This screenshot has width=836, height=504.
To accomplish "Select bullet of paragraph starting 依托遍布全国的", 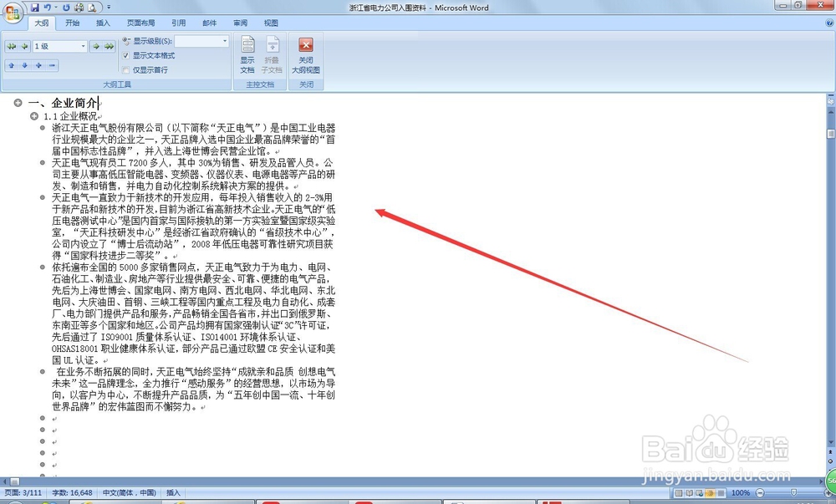I will tap(43, 267).
